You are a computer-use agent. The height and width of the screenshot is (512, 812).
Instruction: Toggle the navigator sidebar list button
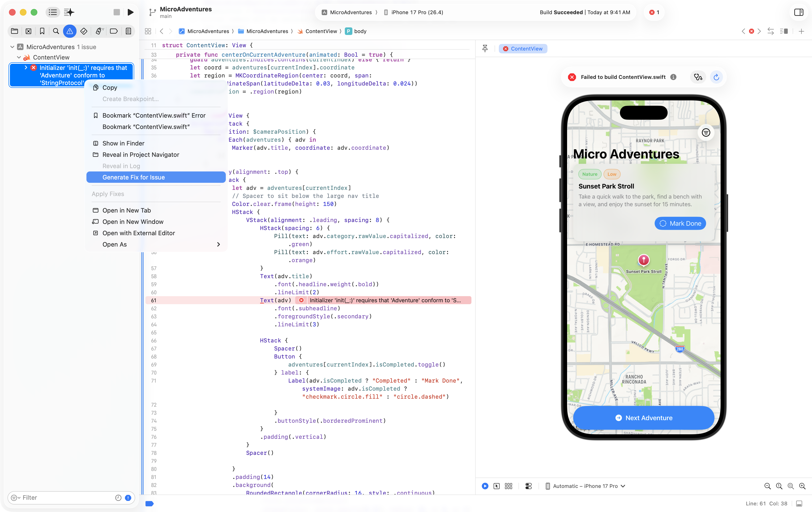(53, 13)
